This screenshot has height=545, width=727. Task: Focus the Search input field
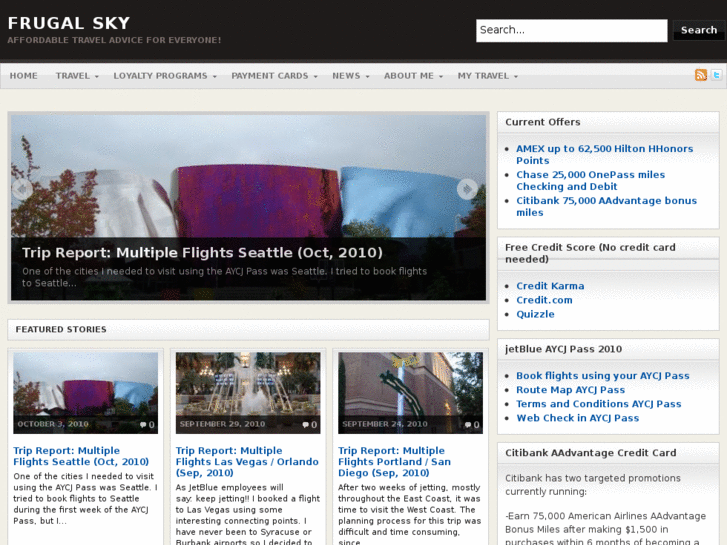click(572, 31)
